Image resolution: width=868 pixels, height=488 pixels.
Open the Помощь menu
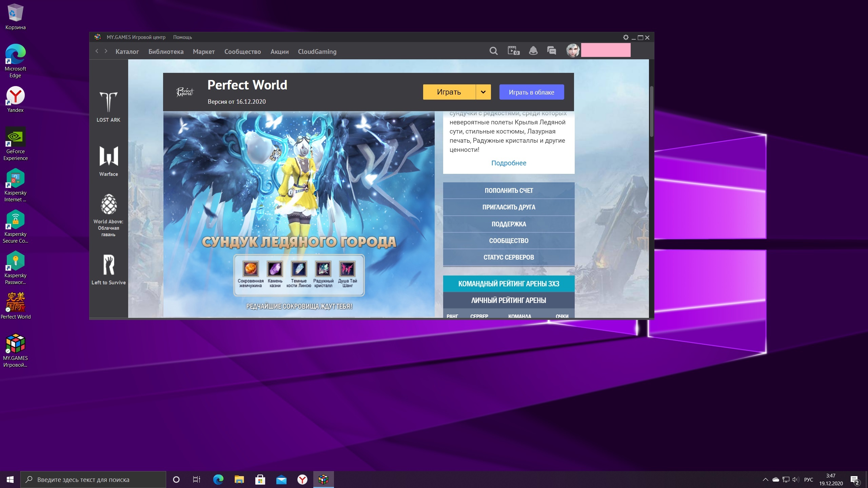(x=182, y=37)
